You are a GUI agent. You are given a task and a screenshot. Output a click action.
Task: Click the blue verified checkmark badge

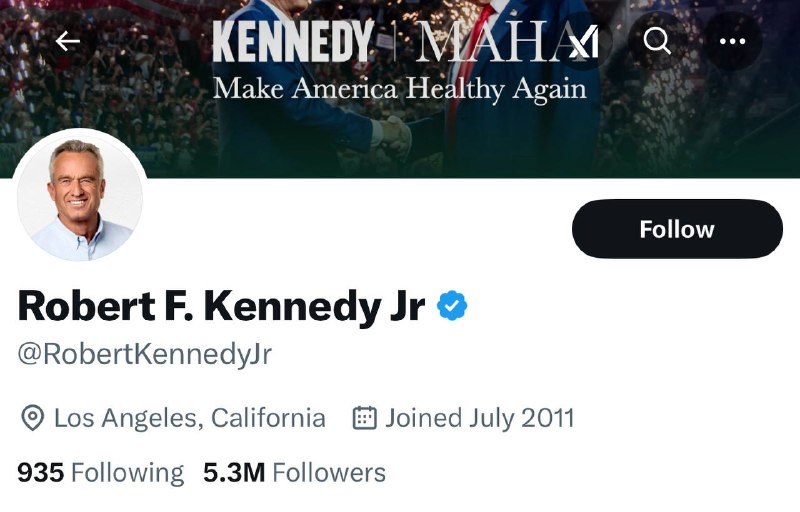[453, 305]
